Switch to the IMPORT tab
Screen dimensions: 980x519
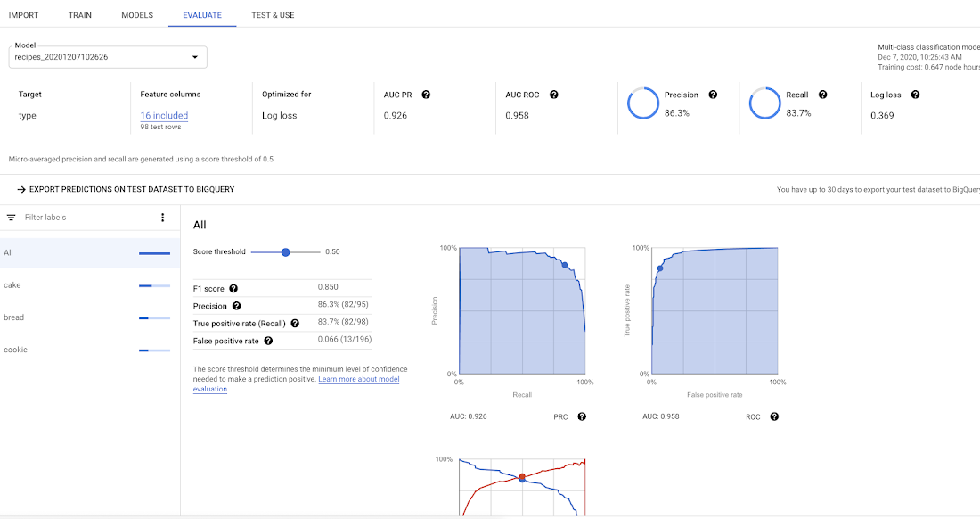click(23, 15)
